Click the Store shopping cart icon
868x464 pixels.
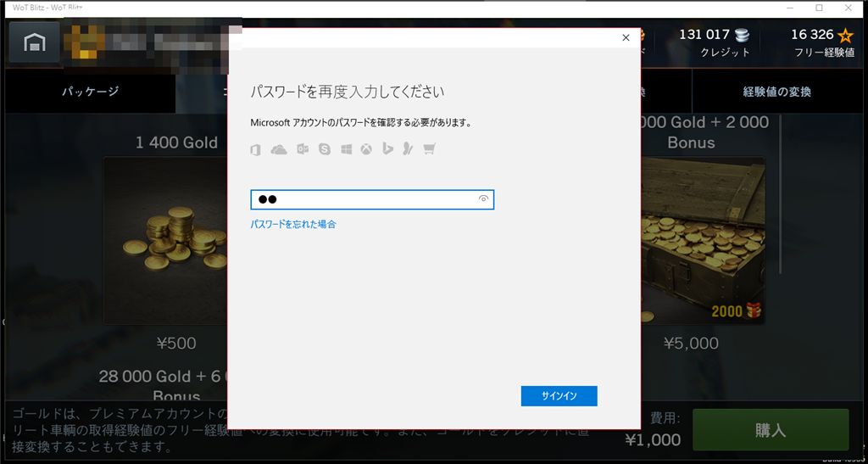(x=429, y=149)
